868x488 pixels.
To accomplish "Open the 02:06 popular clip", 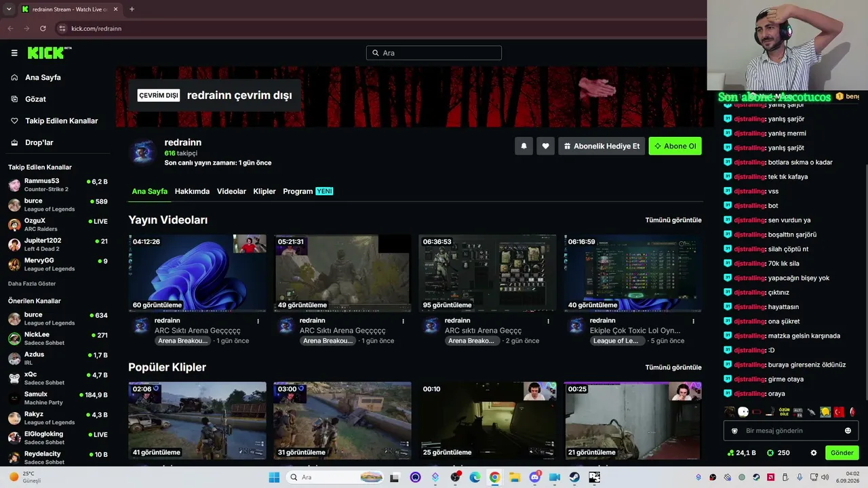I will [x=197, y=420].
